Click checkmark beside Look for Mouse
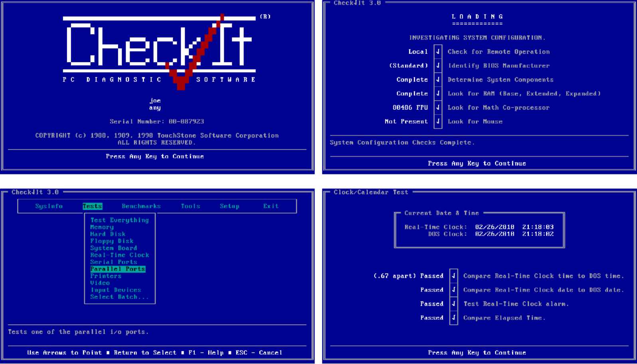The height and width of the screenshot is (364, 637). pyautogui.click(x=438, y=121)
